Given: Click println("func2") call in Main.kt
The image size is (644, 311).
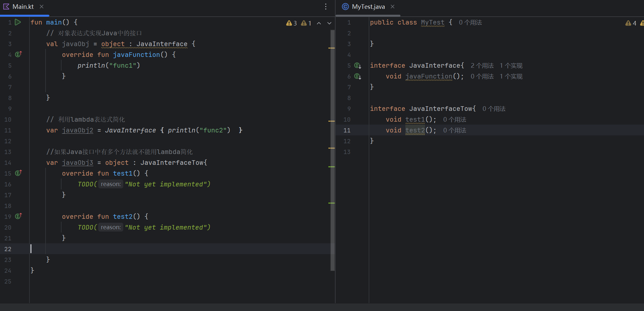Looking at the screenshot, I should point(199,130).
